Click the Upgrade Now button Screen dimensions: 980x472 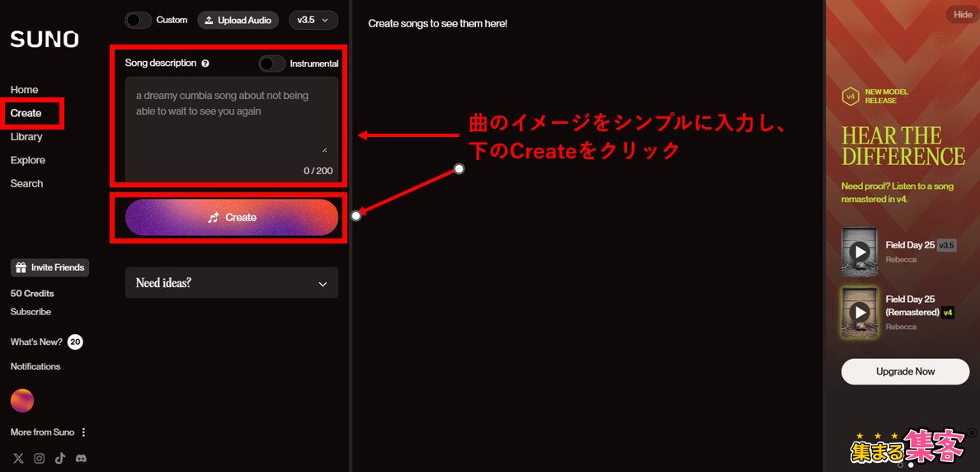(905, 371)
